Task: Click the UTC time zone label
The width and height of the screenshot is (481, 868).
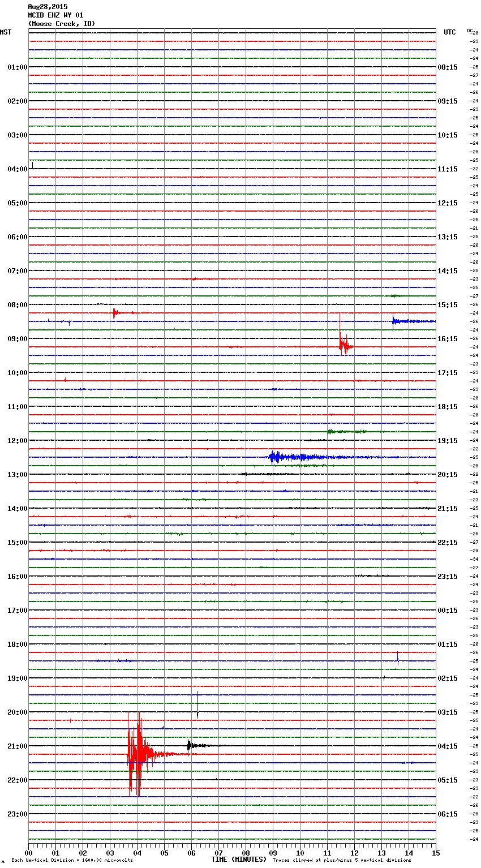Action: [450, 32]
